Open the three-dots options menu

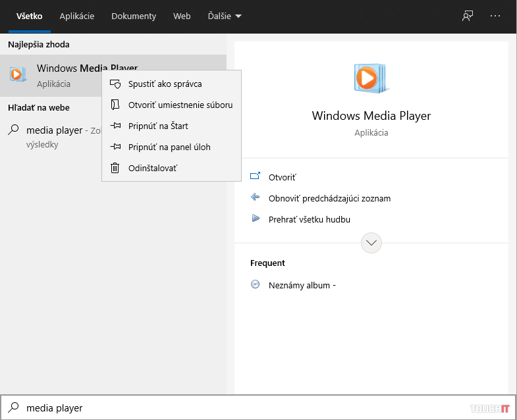pos(495,16)
